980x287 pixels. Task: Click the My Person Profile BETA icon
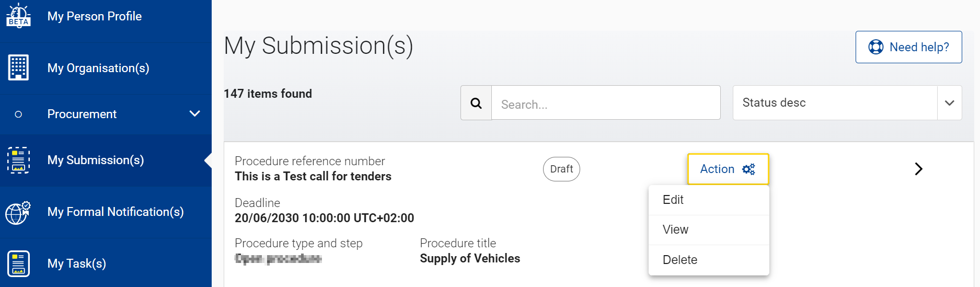click(x=18, y=15)
